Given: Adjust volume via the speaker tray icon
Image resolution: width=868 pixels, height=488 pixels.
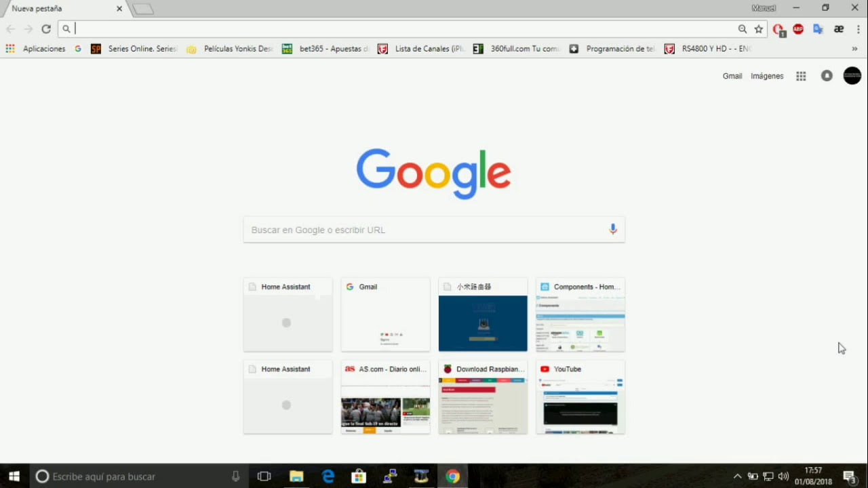Looking at the screenshot, I should click(784, 476).
